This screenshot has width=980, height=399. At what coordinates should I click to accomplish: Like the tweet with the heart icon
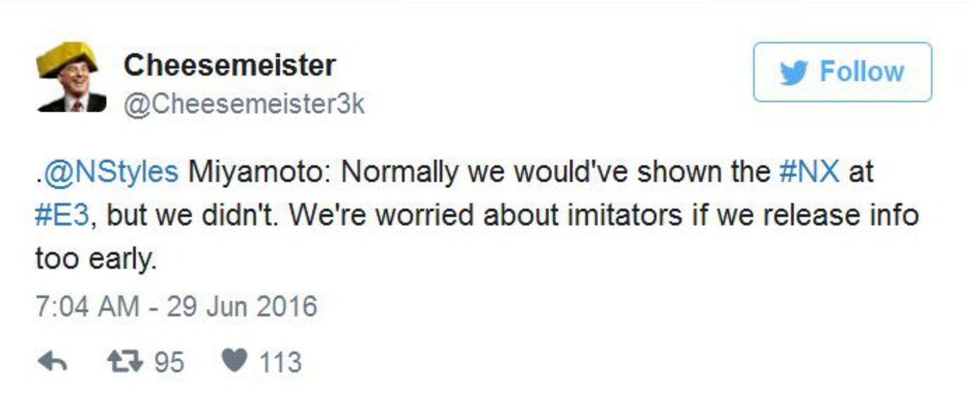click(234, 360)
